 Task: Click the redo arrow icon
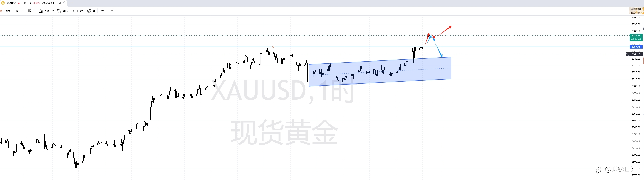(x=112, y=11)
